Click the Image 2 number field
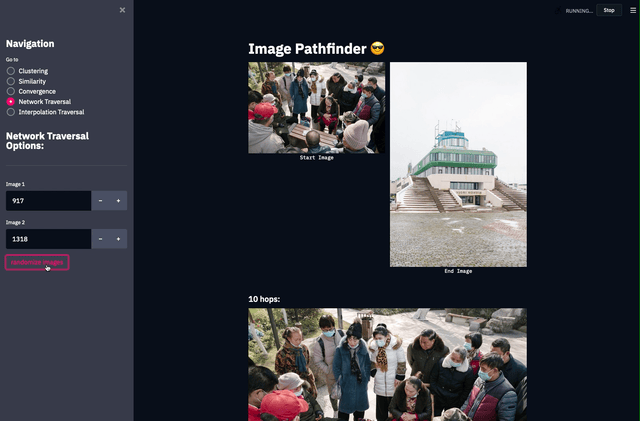This screenshot has height=421, width=640. click(47, 240)
